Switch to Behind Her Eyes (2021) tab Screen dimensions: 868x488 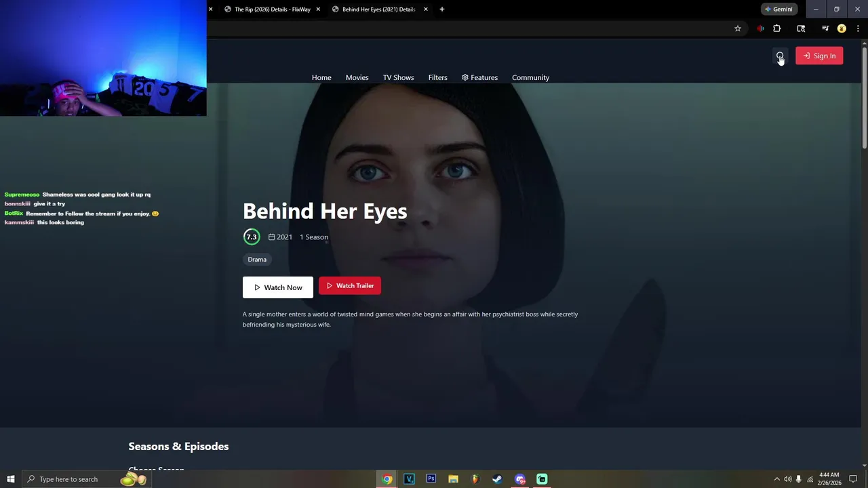tap(378, 9)
